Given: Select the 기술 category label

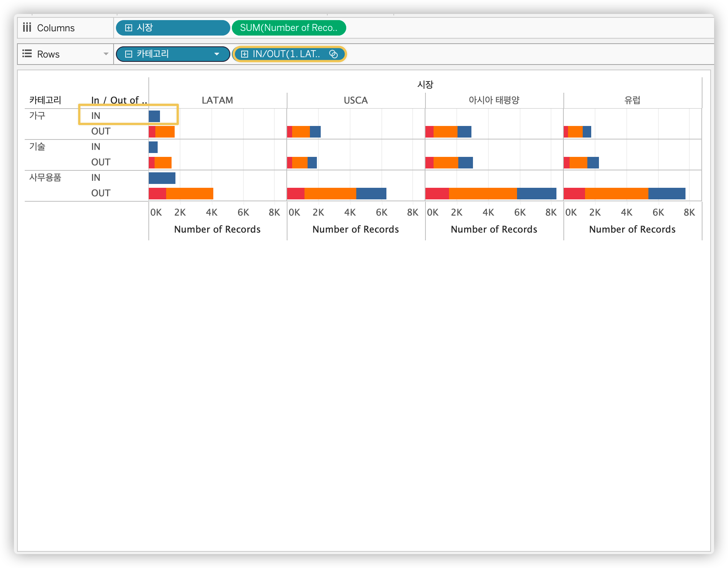Looking at the screenshot, I should coord(37,146).
